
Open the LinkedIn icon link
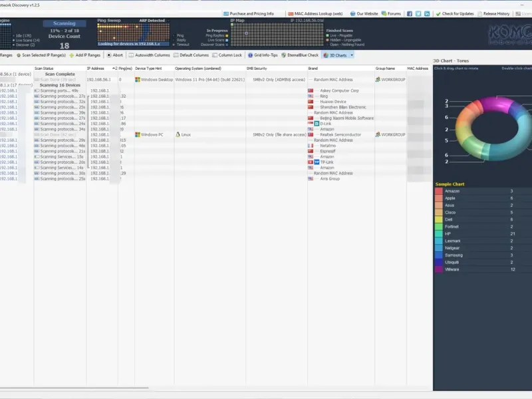coord(427,14)
